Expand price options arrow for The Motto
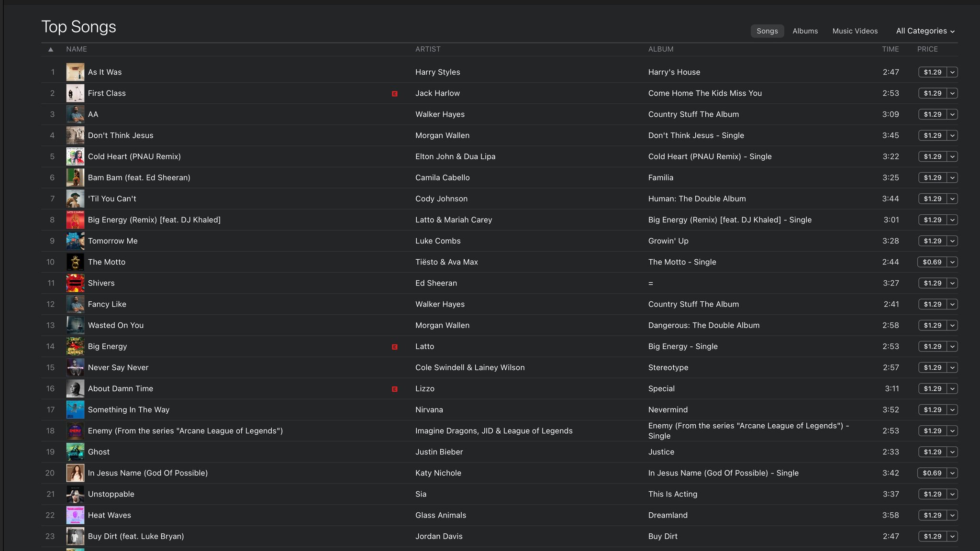The image size is (980, 551). 952,262
